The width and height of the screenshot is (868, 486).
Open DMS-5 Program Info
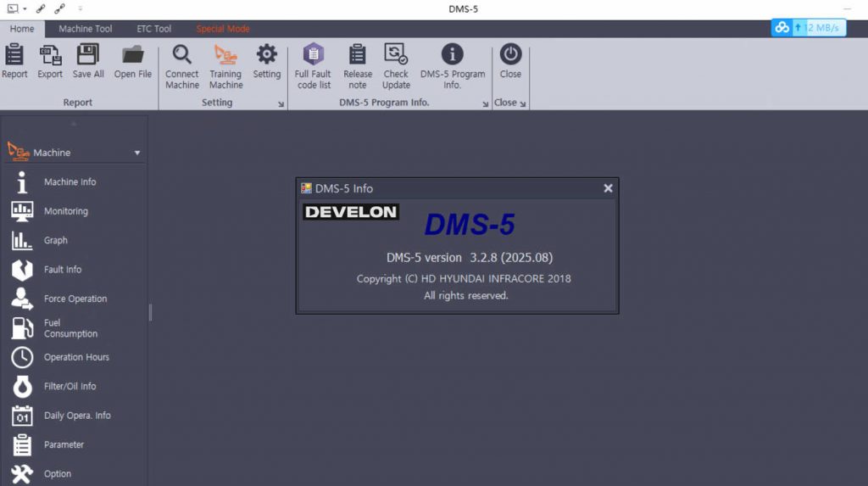tap(453, 56)
